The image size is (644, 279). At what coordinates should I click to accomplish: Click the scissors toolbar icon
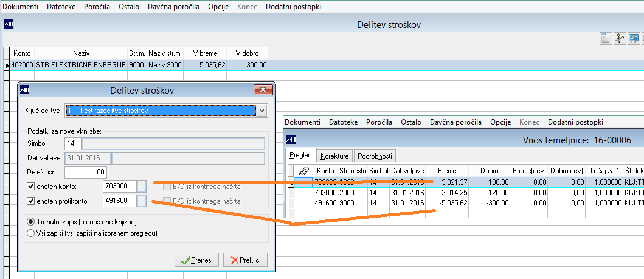[x=619, y=38]
